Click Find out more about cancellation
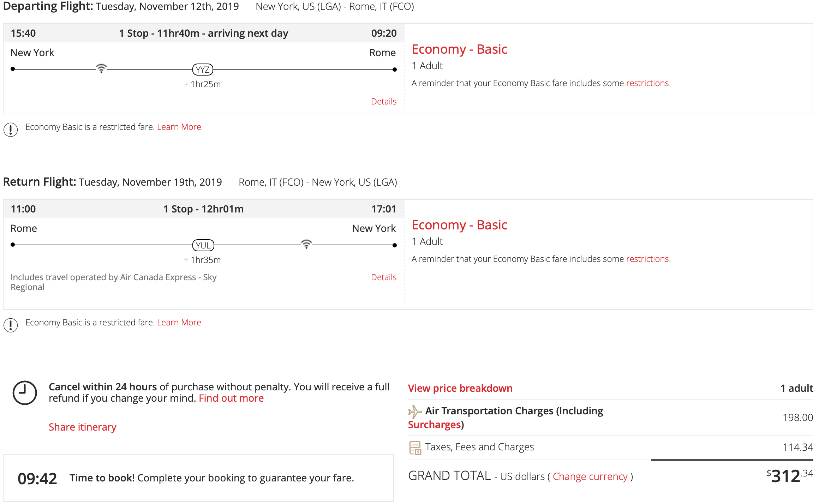The width and height of the screenshot is (819, 504). pyautogui.click(x=231, y=398)
